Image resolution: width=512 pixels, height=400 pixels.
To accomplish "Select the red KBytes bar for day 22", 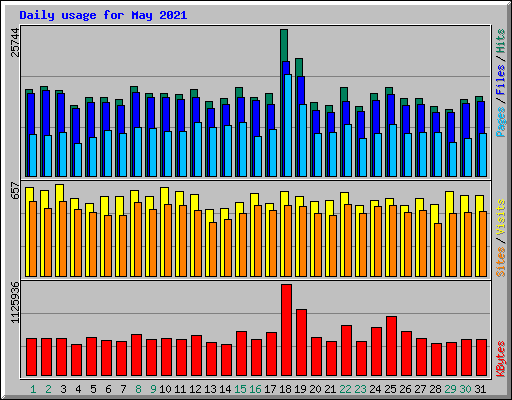I will coord(346,350).
